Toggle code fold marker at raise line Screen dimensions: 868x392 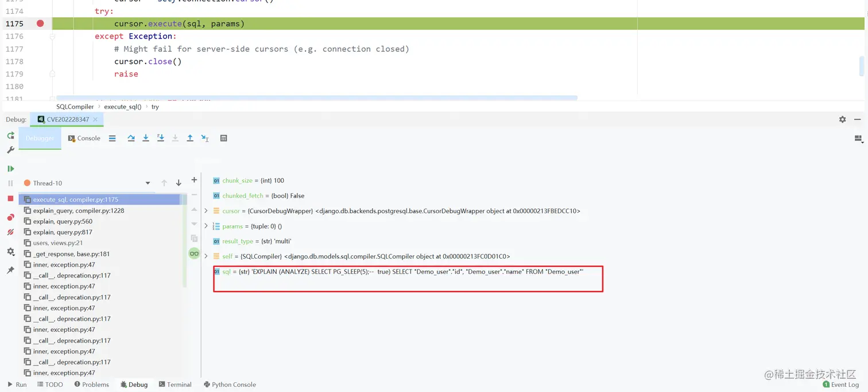point(52,74)
